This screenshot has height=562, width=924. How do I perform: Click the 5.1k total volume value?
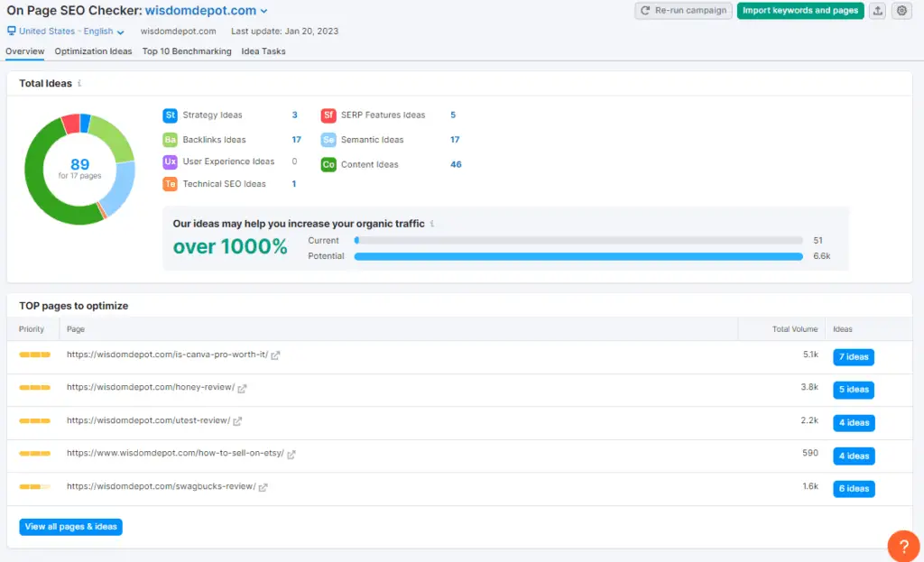click(811, 354)
